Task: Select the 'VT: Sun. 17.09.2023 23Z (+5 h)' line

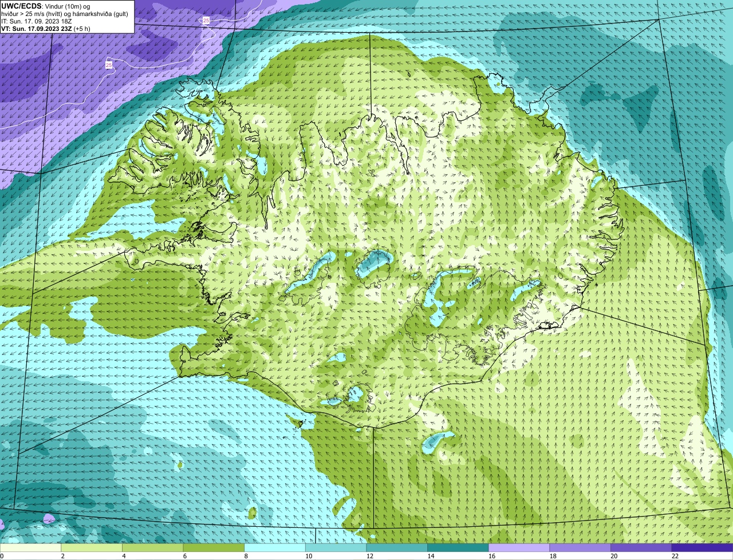Action: pos(46,28)
